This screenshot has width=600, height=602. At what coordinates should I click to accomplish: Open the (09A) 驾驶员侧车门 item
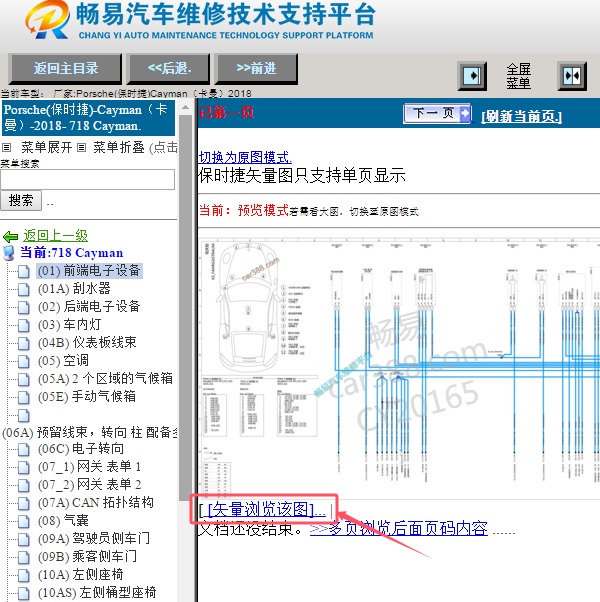(x=94, y=538)
